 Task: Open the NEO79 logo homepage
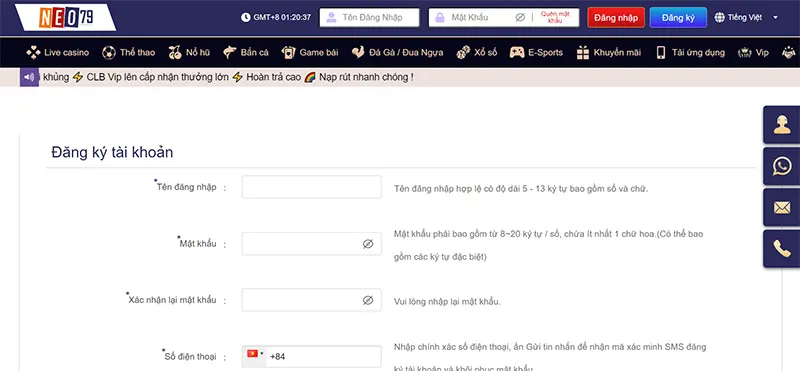point(65,17)
